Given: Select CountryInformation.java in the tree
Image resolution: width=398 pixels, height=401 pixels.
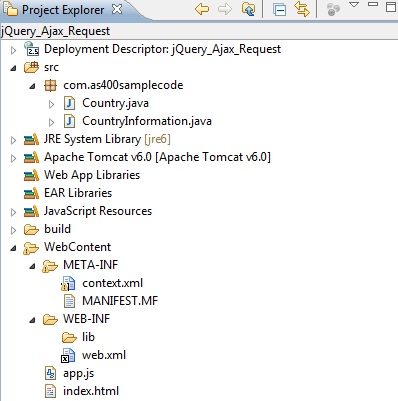Looking at the screenshot, I should pyautogui.click(x=147, y=121).
